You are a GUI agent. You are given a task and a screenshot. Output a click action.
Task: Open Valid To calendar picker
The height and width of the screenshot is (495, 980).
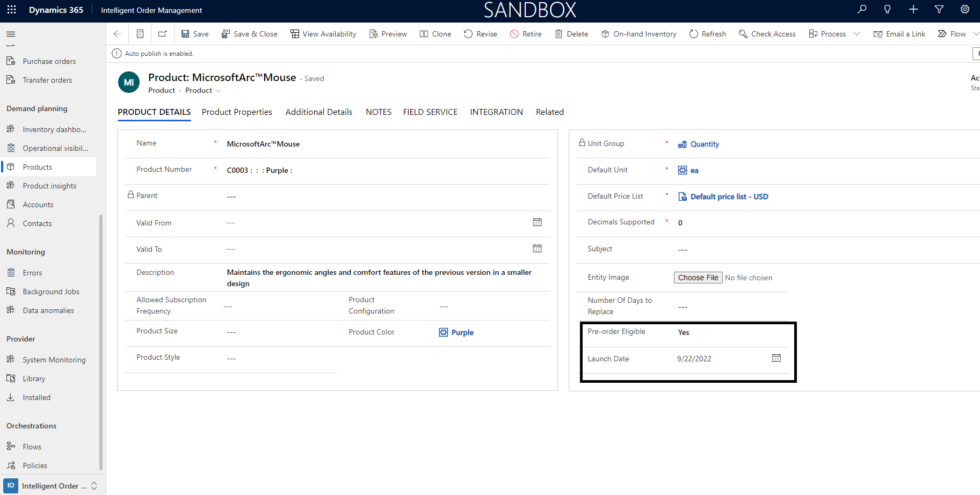[x=537, y=249]
